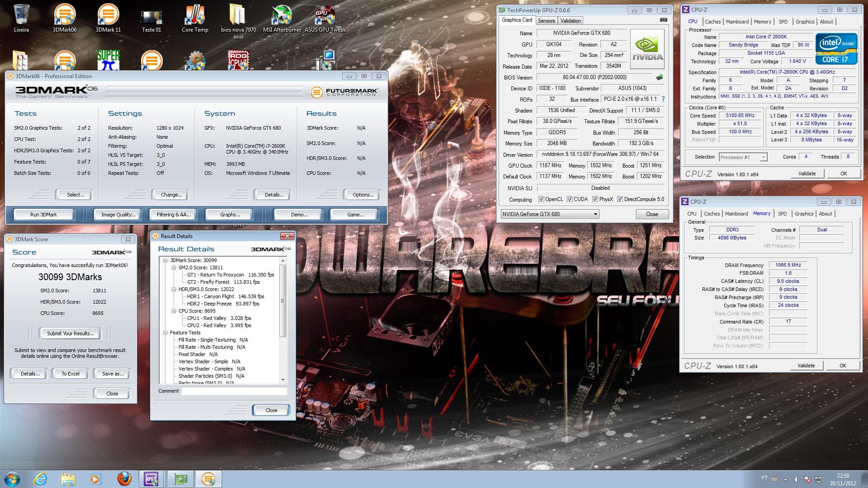
Task: Click the Change... settings button
Action: coord(171,195)
